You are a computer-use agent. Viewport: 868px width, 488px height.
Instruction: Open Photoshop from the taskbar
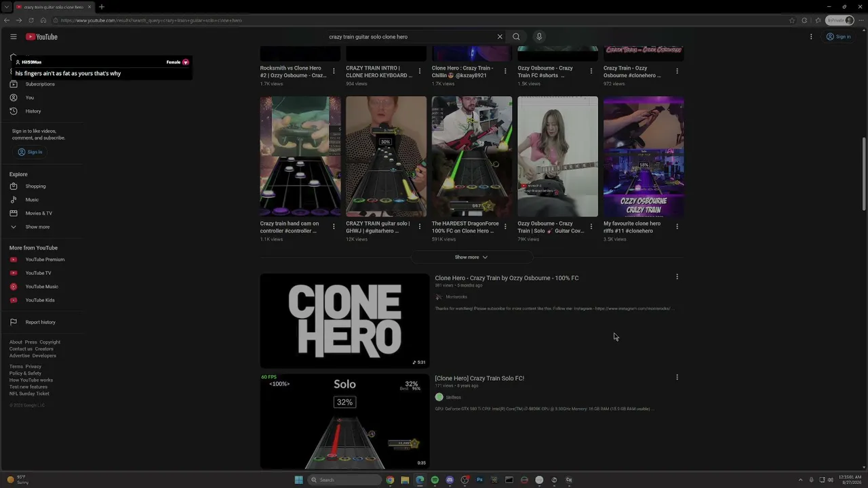pos(479,480)
